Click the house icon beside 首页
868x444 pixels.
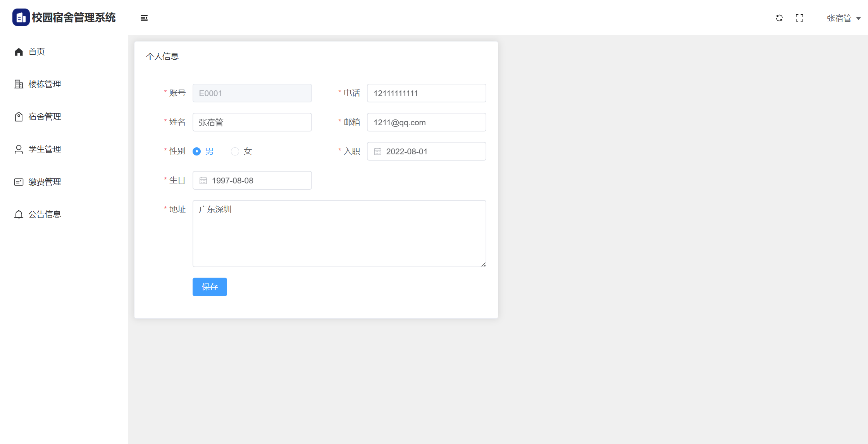point(19,52)
